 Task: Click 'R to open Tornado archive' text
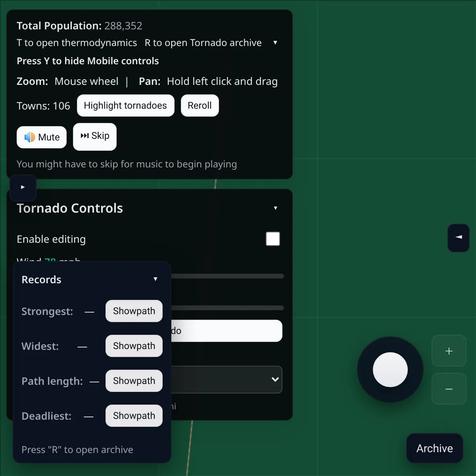point(203,43)
